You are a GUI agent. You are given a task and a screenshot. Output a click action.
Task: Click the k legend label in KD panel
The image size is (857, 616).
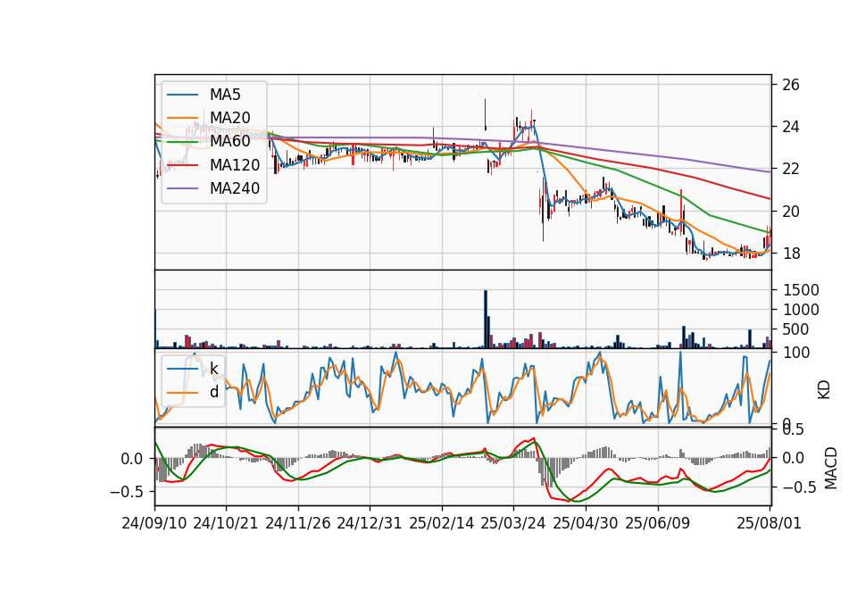pos(213,369)
